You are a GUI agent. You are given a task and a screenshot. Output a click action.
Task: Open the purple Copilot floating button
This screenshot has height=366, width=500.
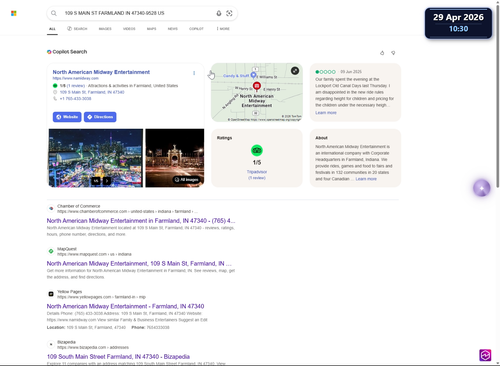point(482,188)
